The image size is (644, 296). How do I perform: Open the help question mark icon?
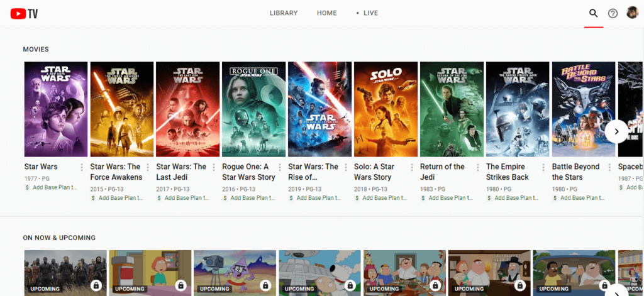(613, 14)
